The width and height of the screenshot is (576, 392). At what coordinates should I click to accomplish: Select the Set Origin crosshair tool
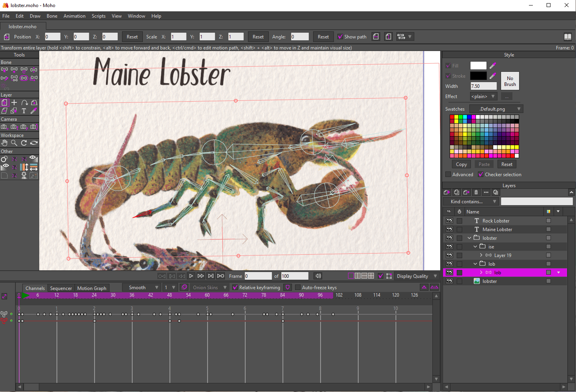coord(14,102)
